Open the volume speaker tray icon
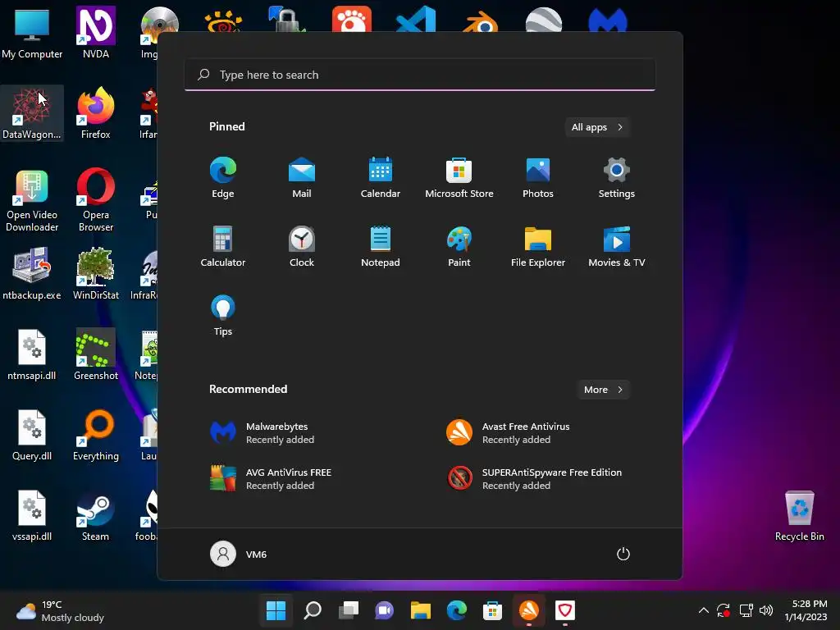The width and height of the screenshot is (840, 630). pos(766,610)
